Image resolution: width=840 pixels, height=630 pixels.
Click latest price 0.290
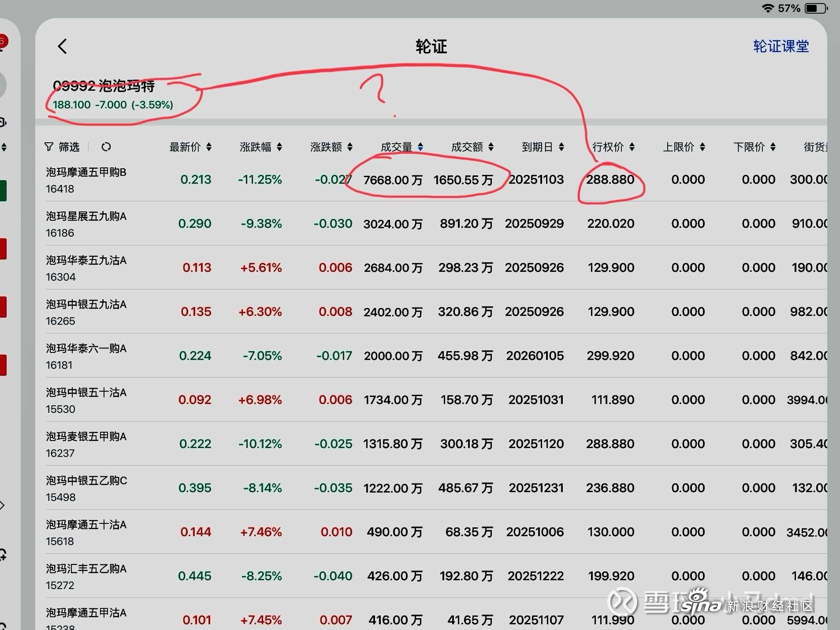click(194, 224)
